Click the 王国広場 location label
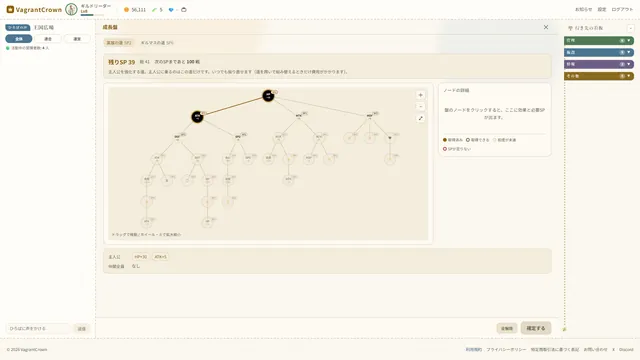The width and height of the screenshot is (640, 360). tap(44, 27)
